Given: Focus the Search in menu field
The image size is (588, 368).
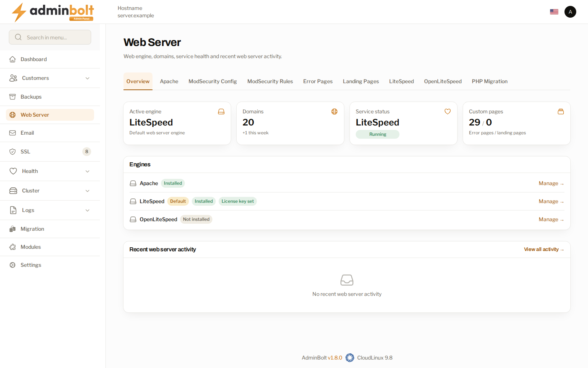Looking at the screenshot, I should point(50,37).
